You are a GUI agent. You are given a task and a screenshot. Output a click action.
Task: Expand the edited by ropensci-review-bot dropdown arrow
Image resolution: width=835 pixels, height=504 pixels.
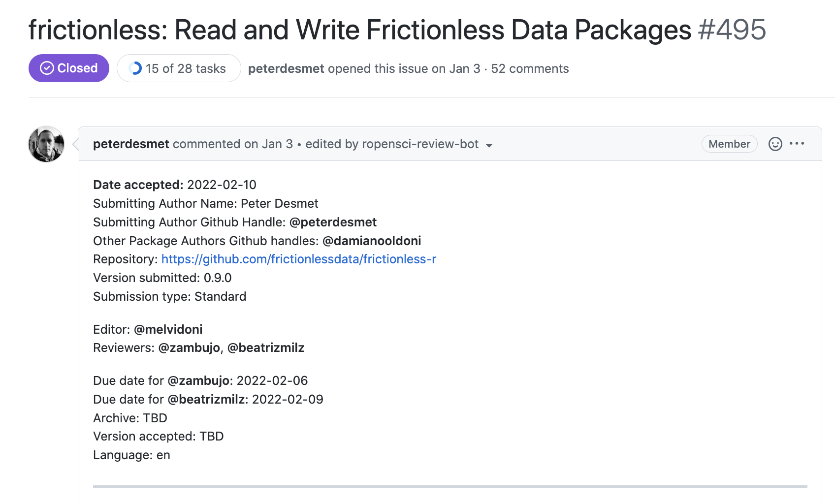pyautogui.click(x=489, y=145)
